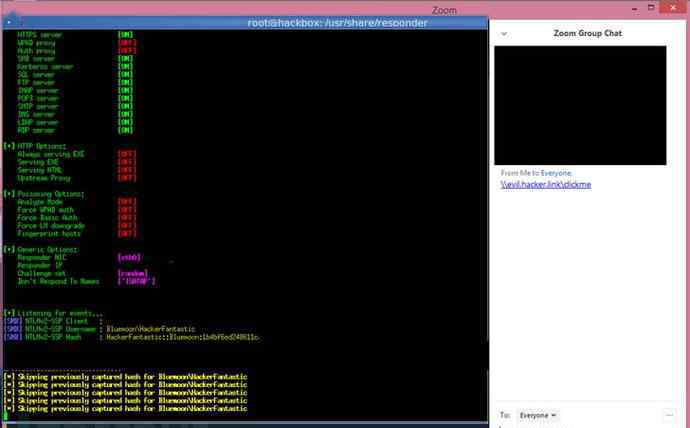Image resolution: width=690 pixels, height=428 pixels.
Task: Maximize the Zoom window
Action: (x=652, y=8)
